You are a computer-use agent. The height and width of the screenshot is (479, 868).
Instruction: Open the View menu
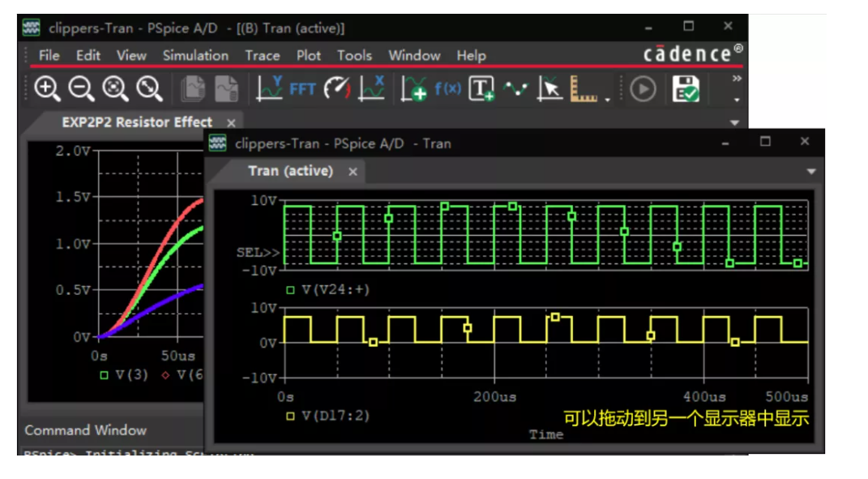click(131, 55)
